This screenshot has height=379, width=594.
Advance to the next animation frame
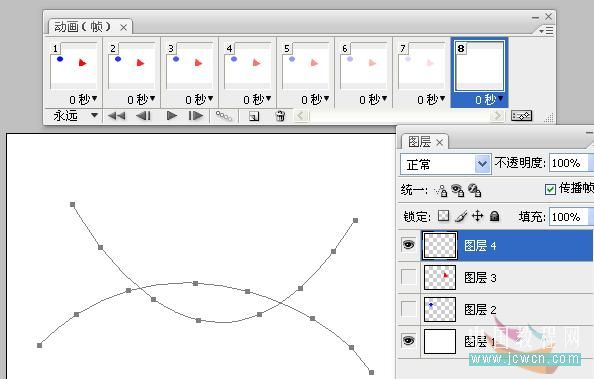point(196,116)
